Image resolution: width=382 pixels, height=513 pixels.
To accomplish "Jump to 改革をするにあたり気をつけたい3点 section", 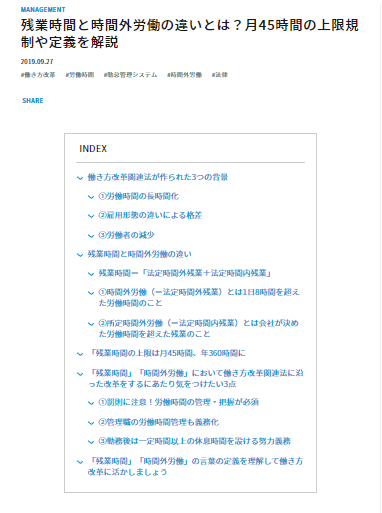I will 195,378.
